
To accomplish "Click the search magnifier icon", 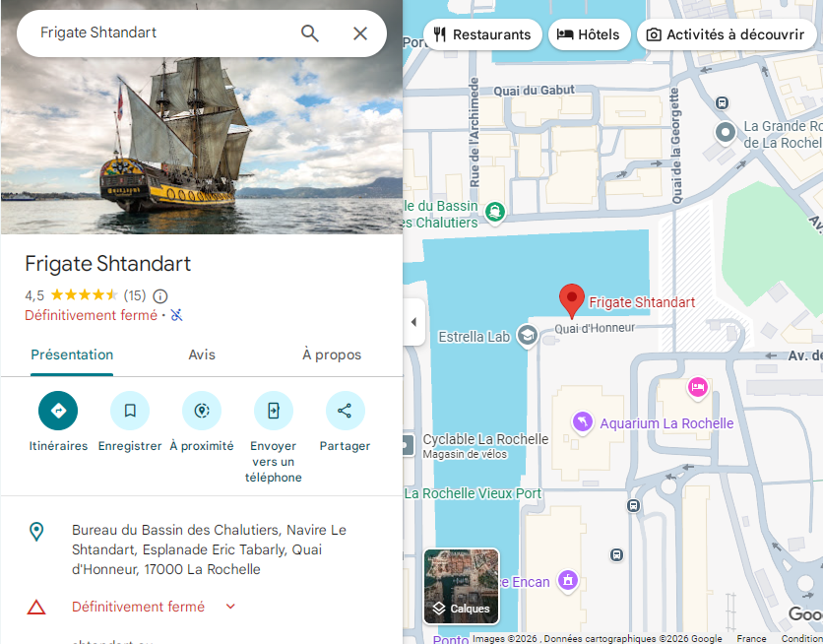I will pos(310,33).
